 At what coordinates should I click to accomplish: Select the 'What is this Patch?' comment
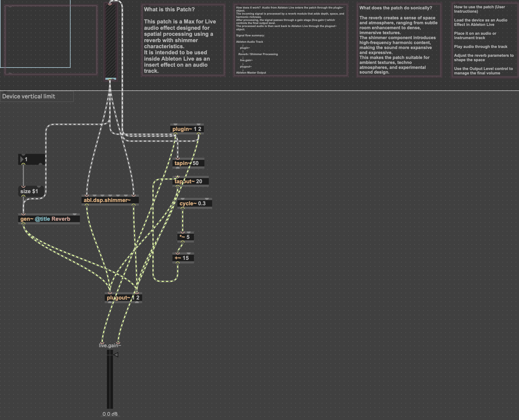(183, 40)
